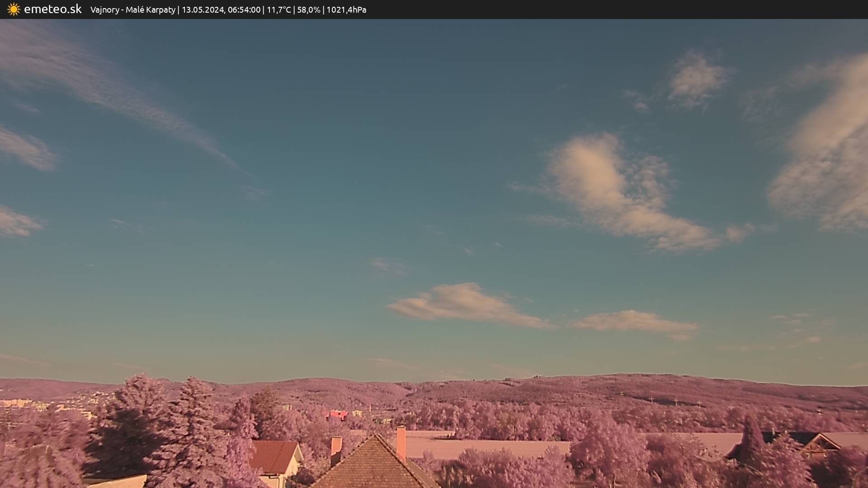This screenshot has width=868, height=488.
Task: Click the emeteo.sk site name
Action: [x=53, y=9]
